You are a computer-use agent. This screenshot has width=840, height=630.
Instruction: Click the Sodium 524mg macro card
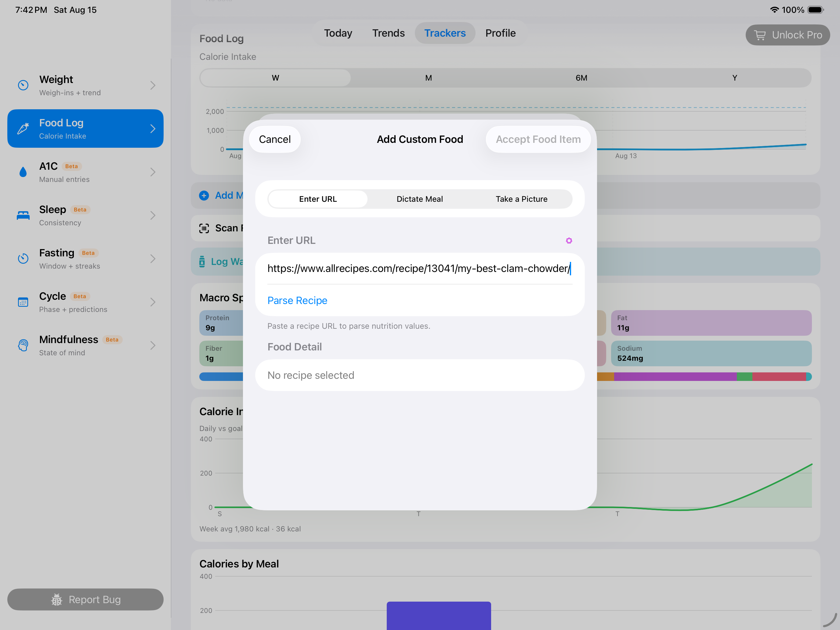pos(711,353)
